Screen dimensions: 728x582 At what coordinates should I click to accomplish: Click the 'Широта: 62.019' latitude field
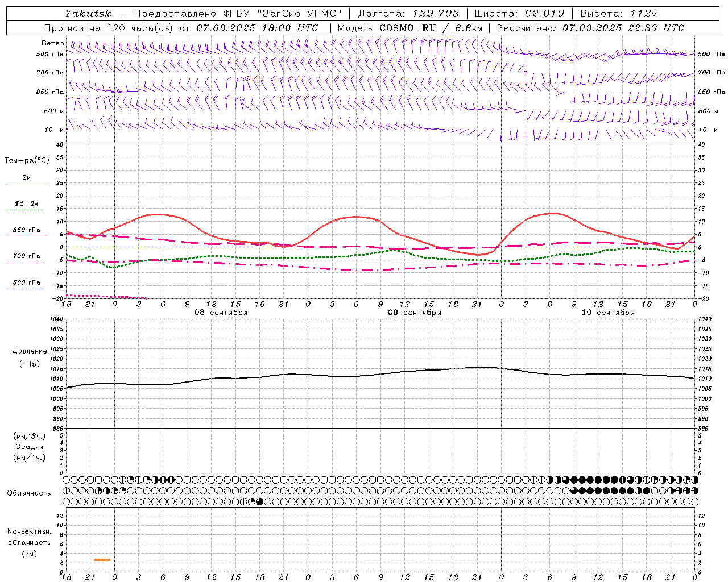click(x=519, y=14)
